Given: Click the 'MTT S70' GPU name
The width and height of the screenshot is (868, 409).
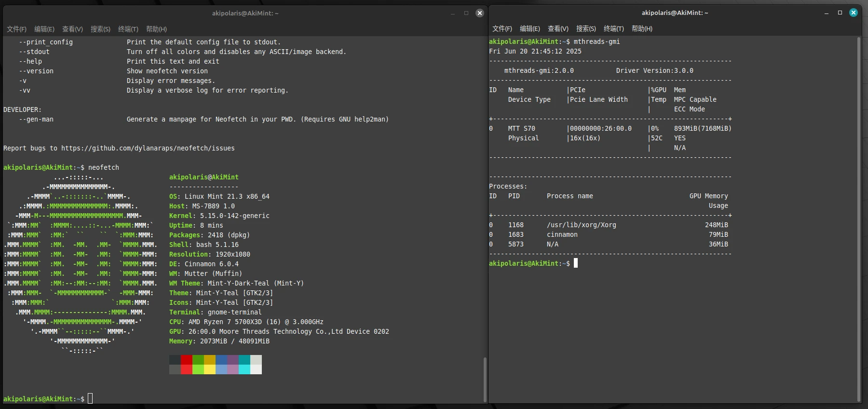Looking at the screenshot, I should pyautogui.click(x=522, y=128).
